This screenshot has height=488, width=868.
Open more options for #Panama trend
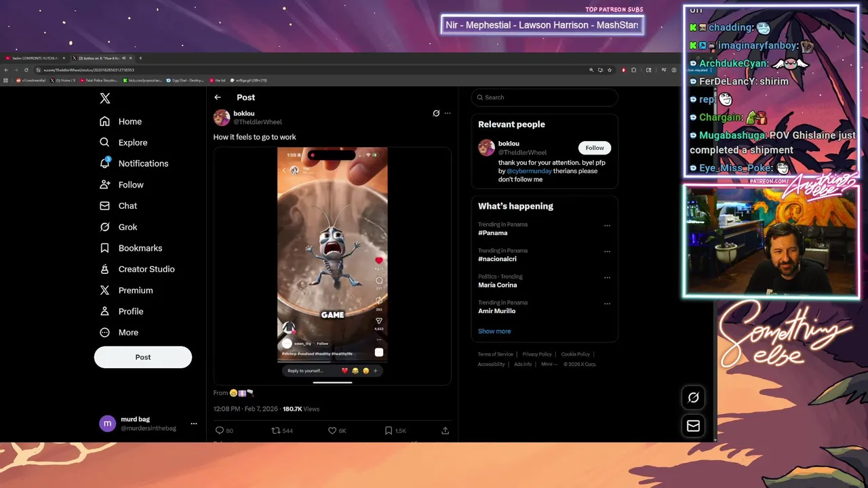pyautogui.click(x=607, y=226)
